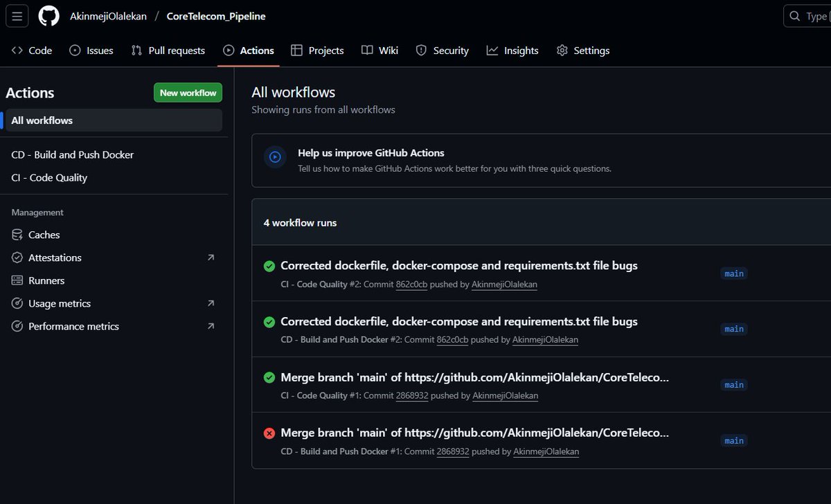Open commit 862c0cb in CD Docker #2 row
Viewport: 831px width, 504px height.
(x=452, y=340)
